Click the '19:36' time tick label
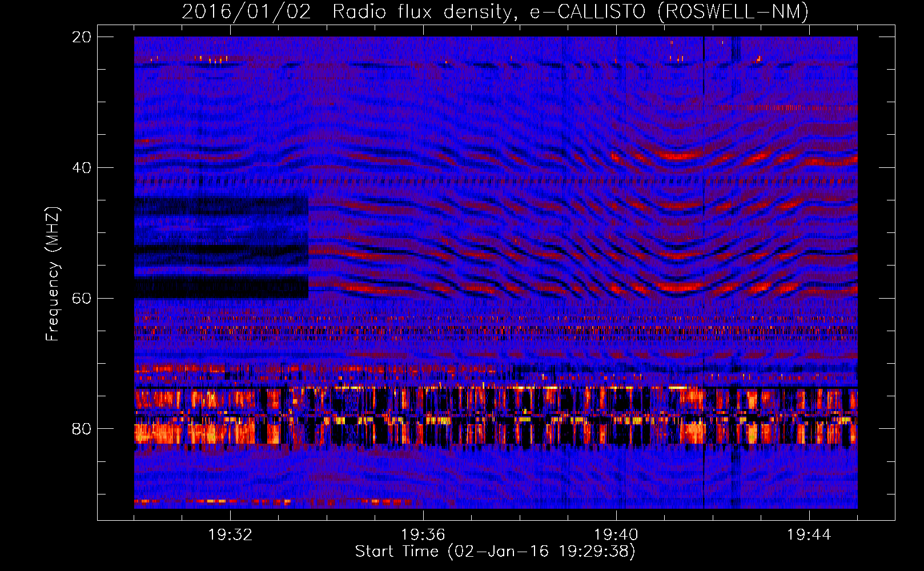This screenshot has height=571, width=924. click(x=423, y=535)
